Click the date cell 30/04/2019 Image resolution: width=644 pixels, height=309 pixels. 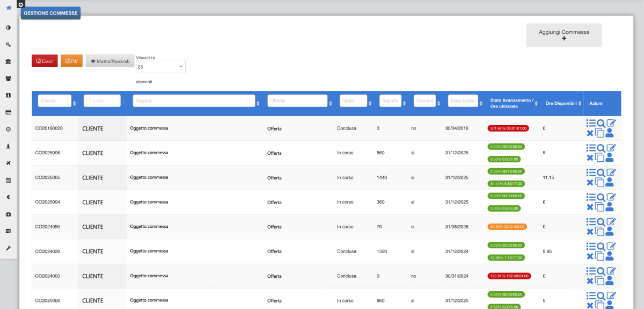tap(457, 128)
